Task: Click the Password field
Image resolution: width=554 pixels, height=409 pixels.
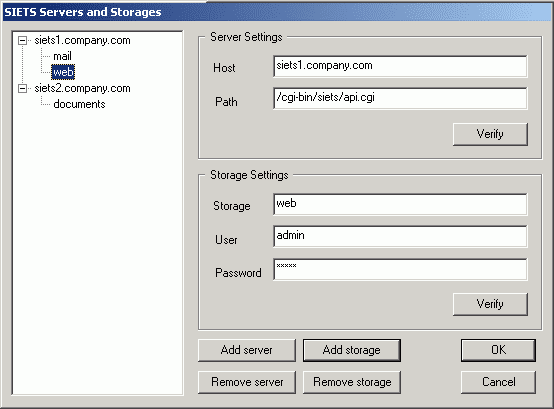Action: pos(400,269)
